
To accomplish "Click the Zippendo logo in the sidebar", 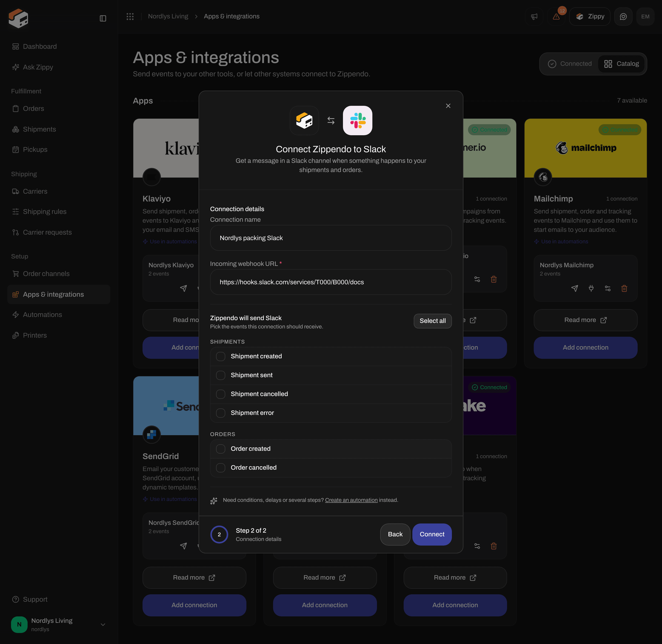I will (18, 18).
